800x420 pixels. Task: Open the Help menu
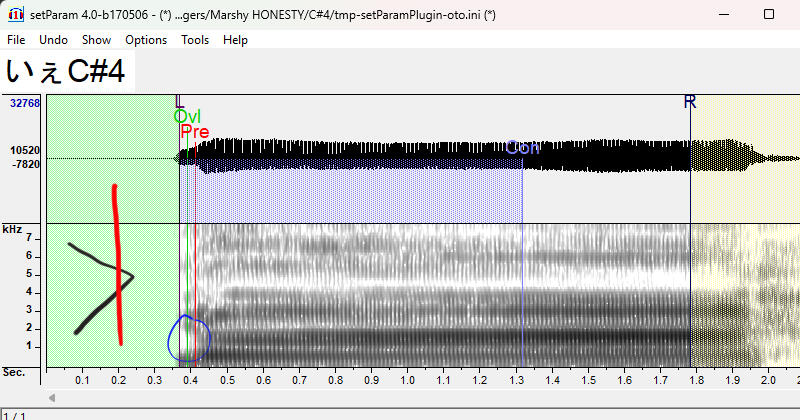235,40
